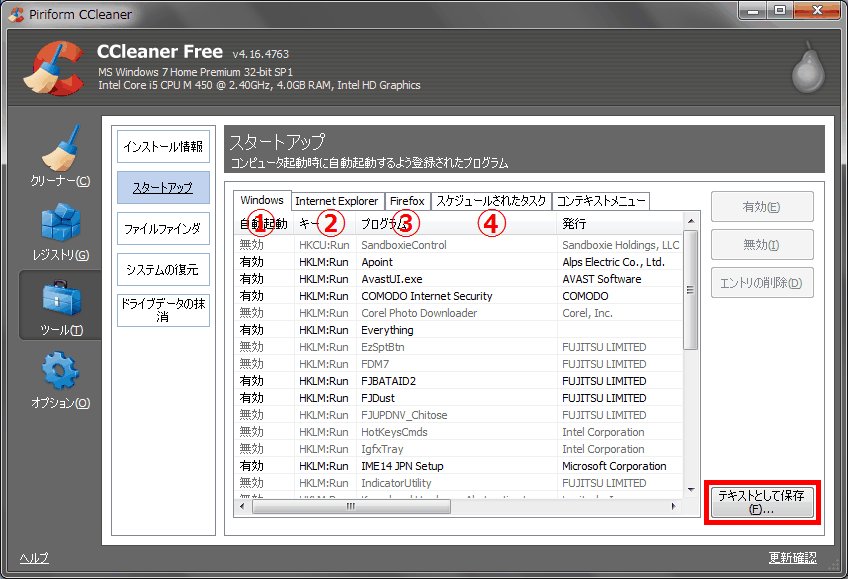Viewport: 848px width, 579px height.
Task: Select the HotKeysCmds entry
Action: coord(459,432)
